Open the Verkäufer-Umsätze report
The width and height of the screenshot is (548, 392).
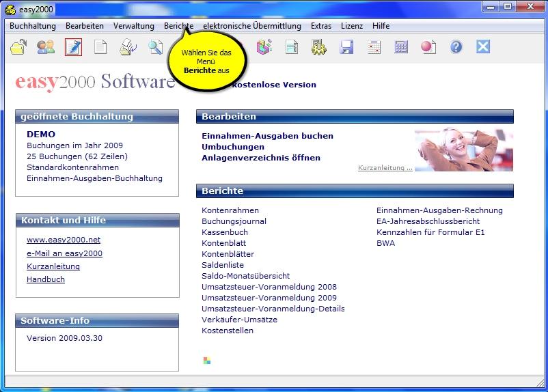[x=239, y=320]
